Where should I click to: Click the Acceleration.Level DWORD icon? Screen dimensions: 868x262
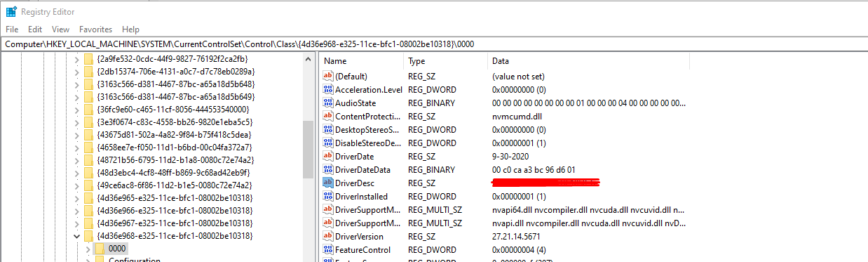coord(327,89)
